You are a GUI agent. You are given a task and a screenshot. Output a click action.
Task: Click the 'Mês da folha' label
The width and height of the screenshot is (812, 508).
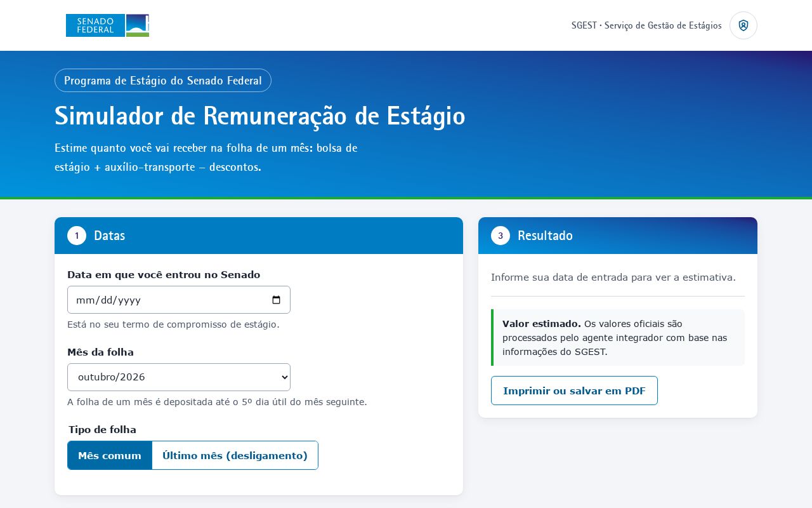coord(100,352)
